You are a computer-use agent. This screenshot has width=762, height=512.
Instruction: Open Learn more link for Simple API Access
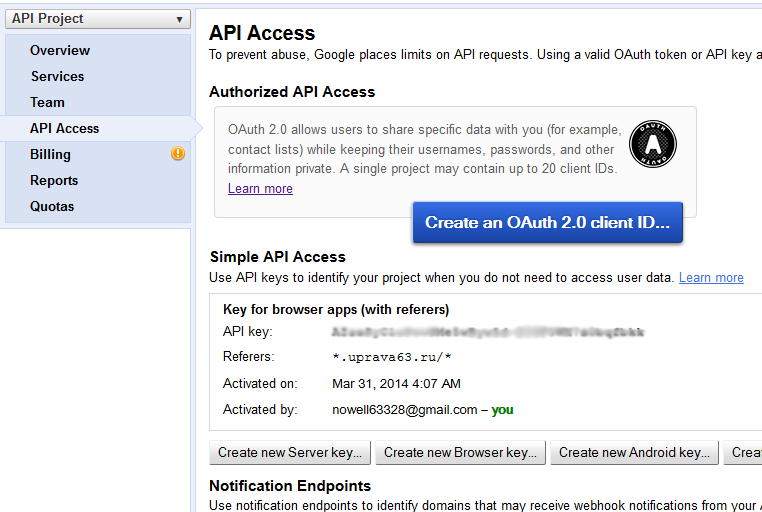(711, 278)
